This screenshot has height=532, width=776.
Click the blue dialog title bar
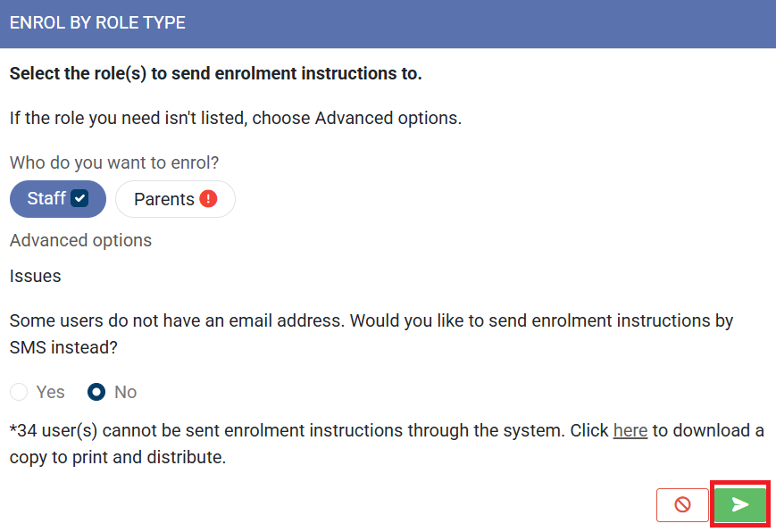pyautogui.click(x=482, y=23)
